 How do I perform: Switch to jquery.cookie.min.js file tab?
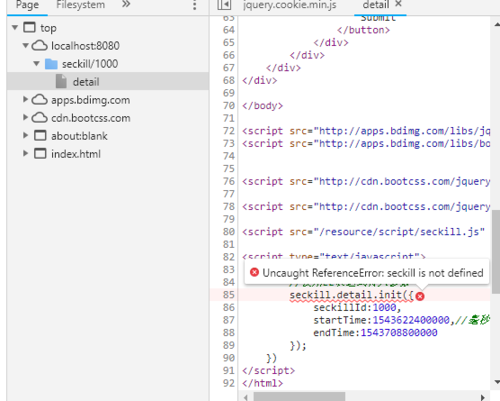[x=290, y=5]
